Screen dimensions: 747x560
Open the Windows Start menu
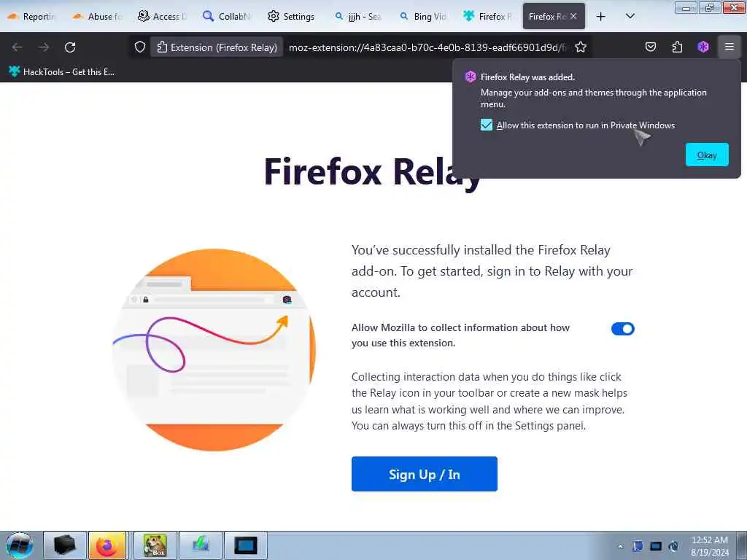tap(19, 545)
